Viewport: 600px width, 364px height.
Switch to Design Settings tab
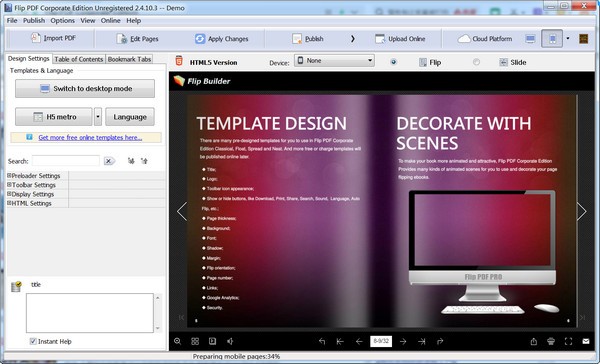(29, 59)
